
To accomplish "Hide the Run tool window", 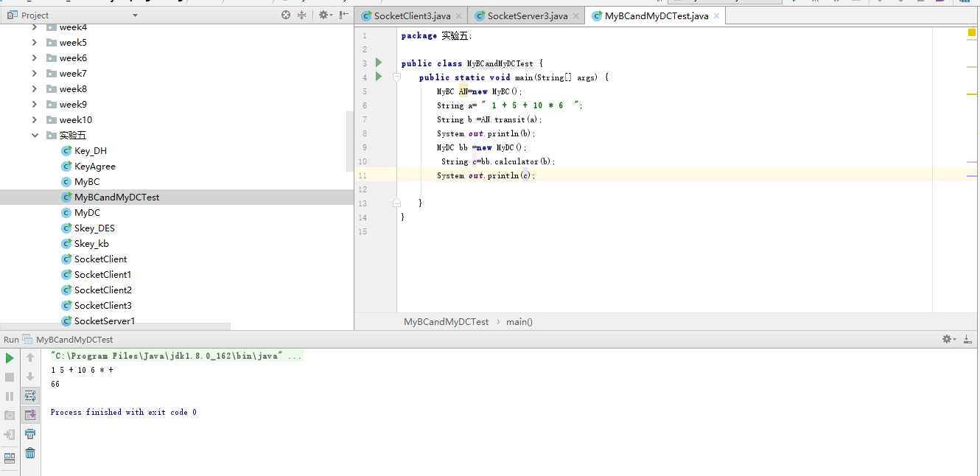I will [x=970, y=339].
